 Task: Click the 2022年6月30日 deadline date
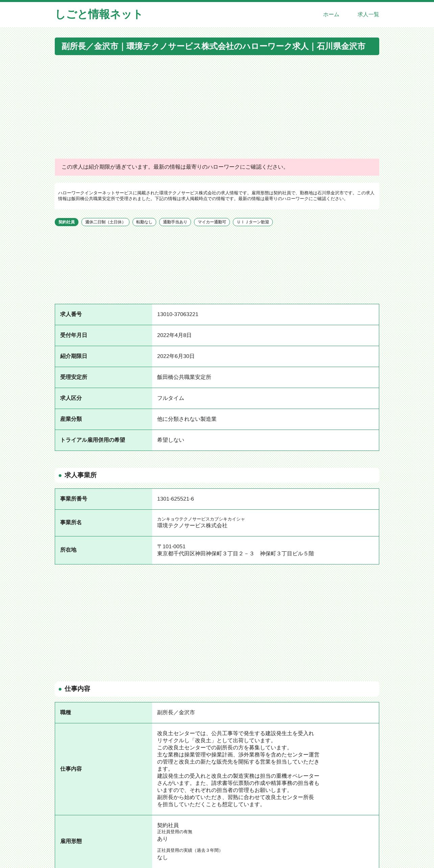[x=176, y=356]
